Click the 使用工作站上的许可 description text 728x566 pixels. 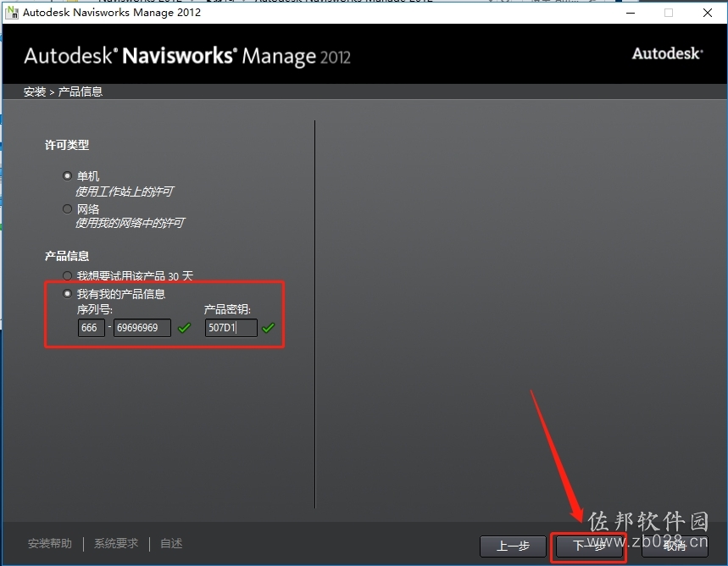(x=125, y=191)
